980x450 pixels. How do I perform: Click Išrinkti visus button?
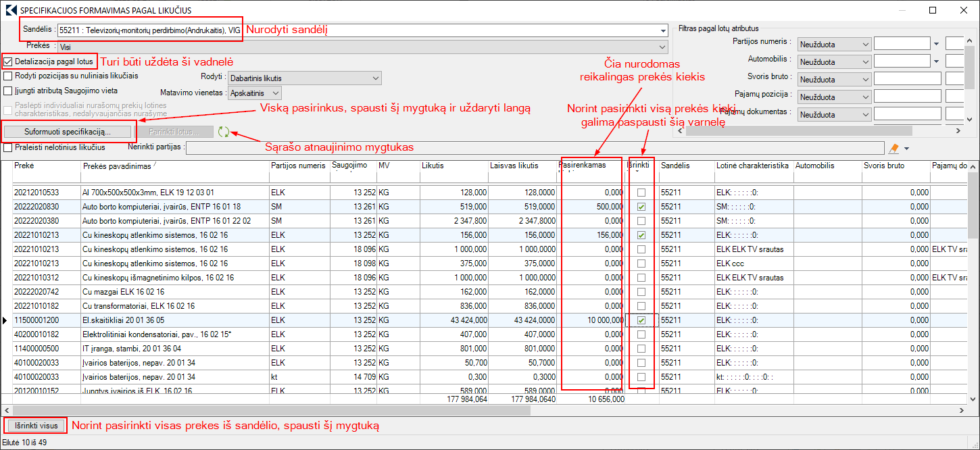(35, 426)
